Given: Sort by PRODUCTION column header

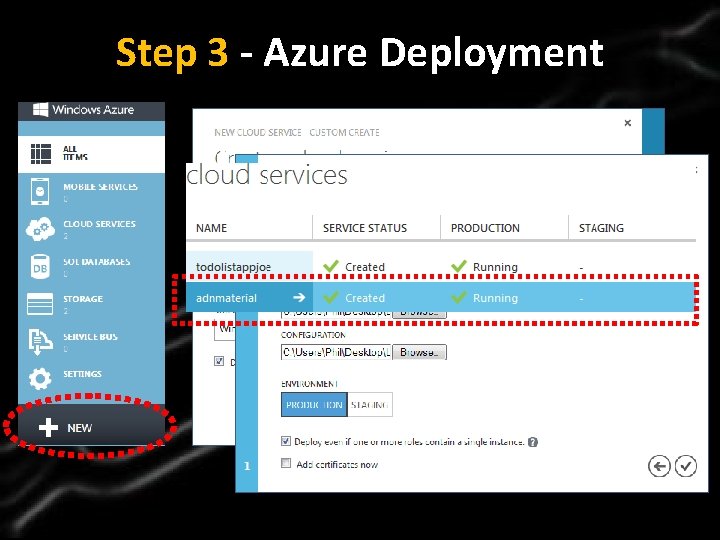Looking at the screenshot, I should (485, 228).
